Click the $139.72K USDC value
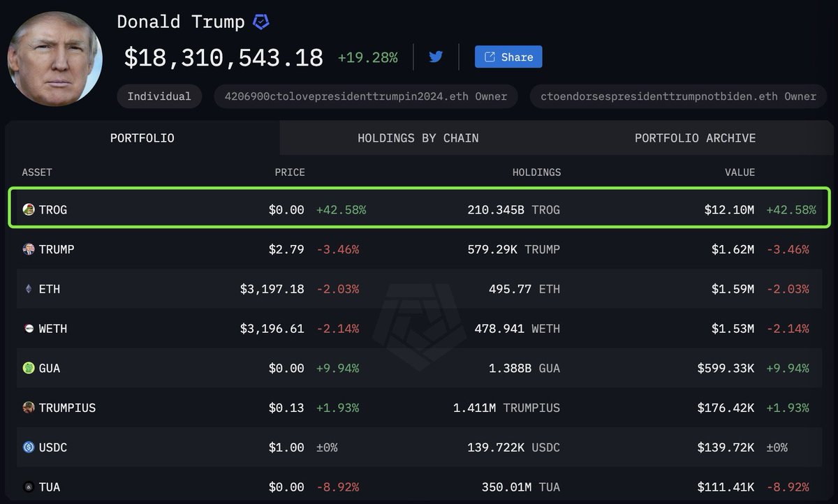This screenshot has height=504, width=838. point(726,447)
